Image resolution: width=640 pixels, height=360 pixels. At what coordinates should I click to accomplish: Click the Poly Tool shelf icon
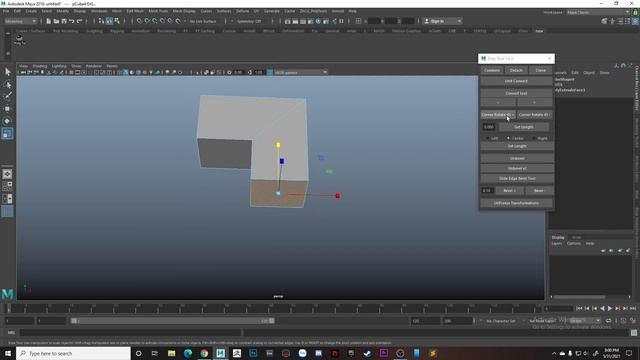coord(19,39)
